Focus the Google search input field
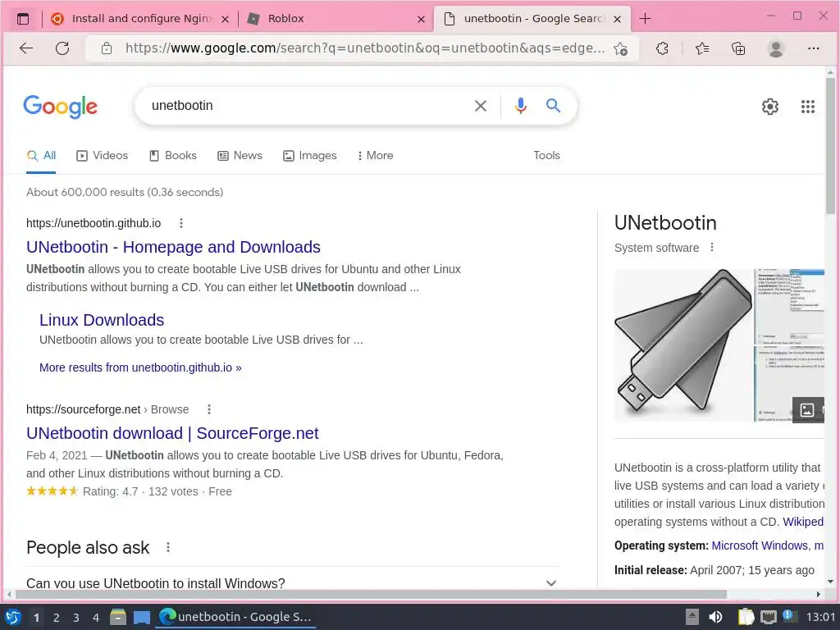The height and width of the screenshot is (630, 840). click(309, 106)
